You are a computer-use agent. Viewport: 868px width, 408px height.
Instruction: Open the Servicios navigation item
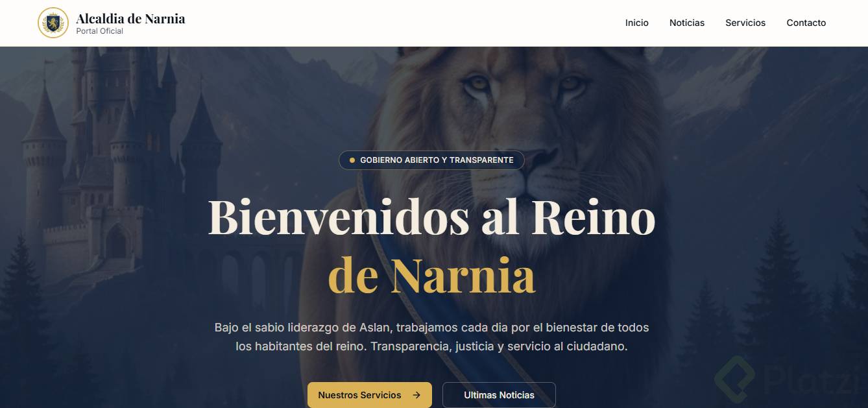tap(745, 23)
